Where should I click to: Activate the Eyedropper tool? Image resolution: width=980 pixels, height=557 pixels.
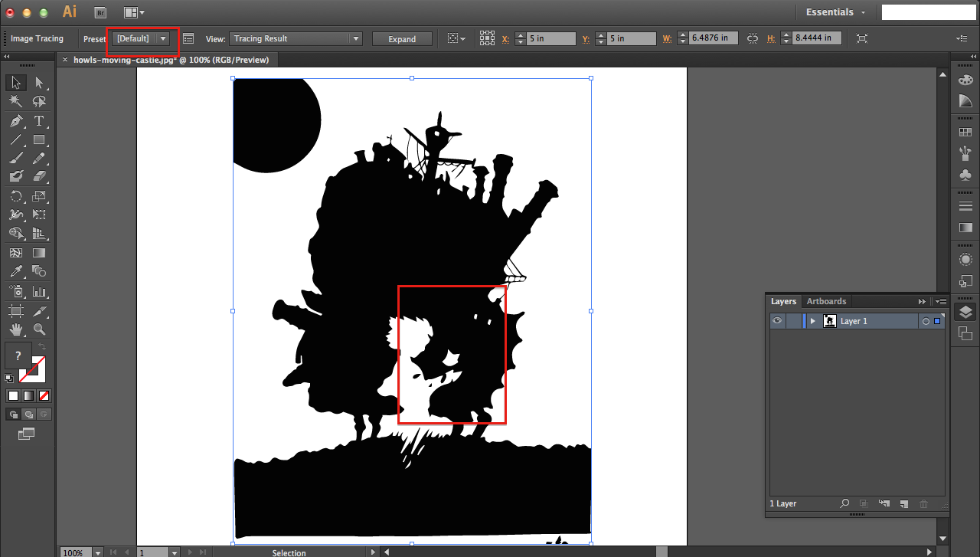(16, 271)
